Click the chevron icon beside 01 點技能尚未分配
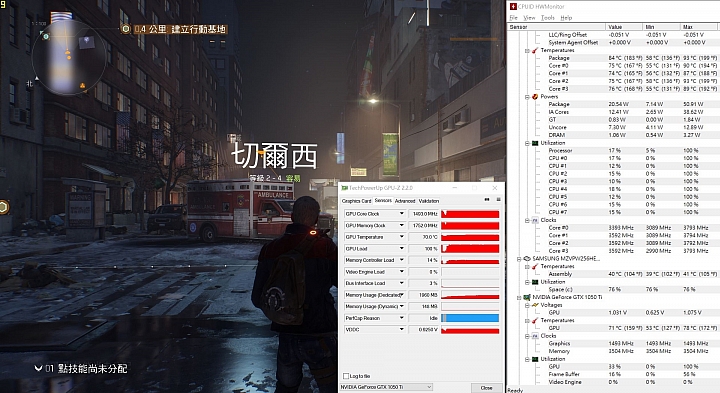Image resolution: width=720 pixels, height=393 pixels. [39, 368]
